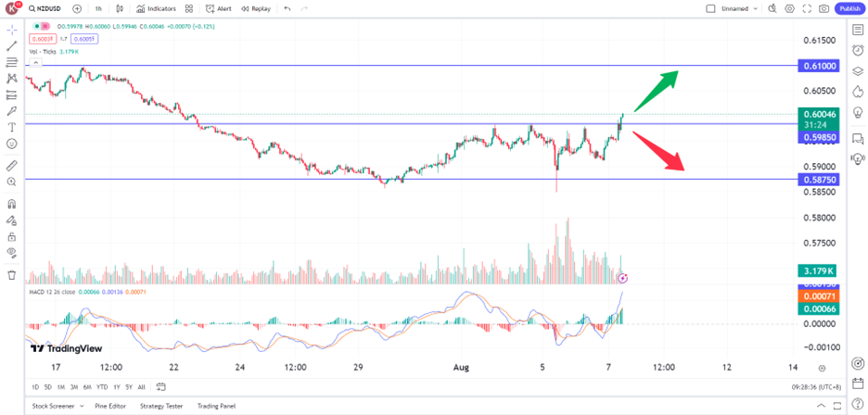Add a symbol to compare with plus icon
The image size is (868, 415).
(x=77, y=9)
